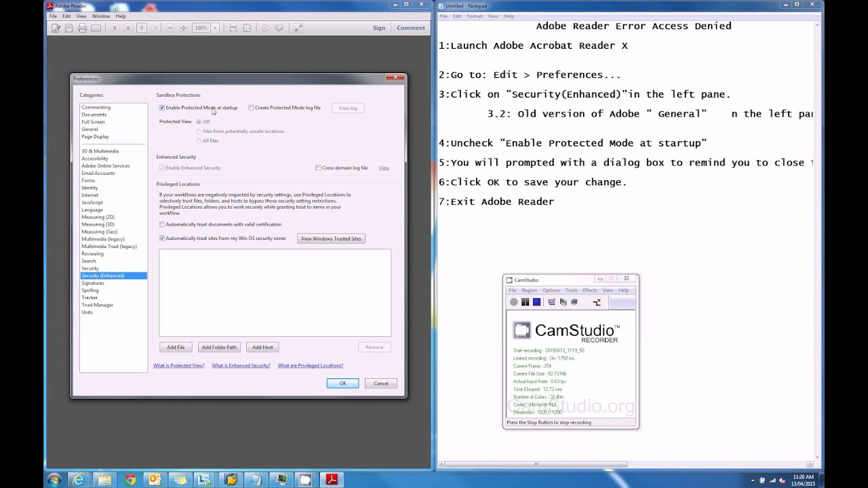The height and width of the screenshot is (488, 868).
Task: Open What is Enhanced Security link
Action: (x=241, y=366)
